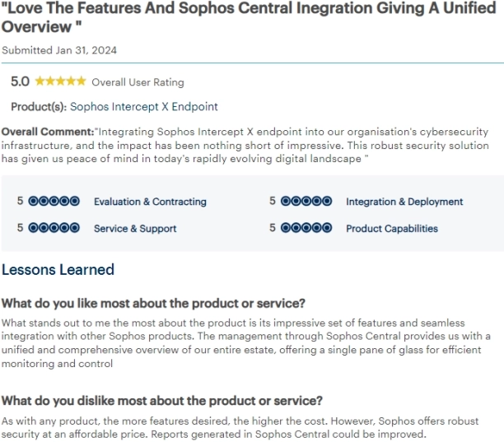The image size is (504, 442).
Task: Click the Integration & Deployment label
Action: point(404,202)
